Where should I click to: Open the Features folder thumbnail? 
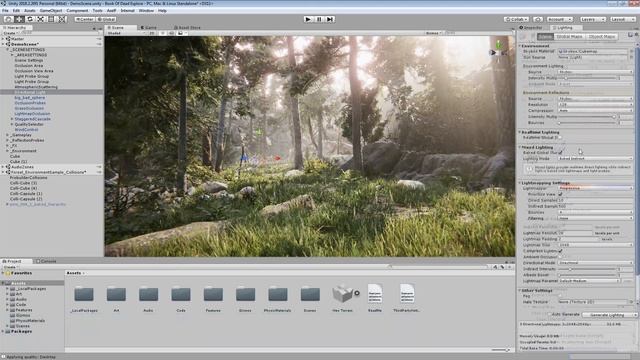(x=213, y=294)
